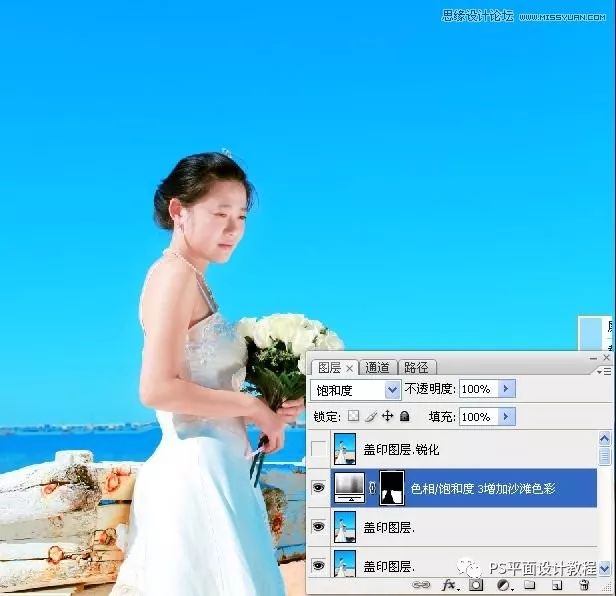616x596 pixels.
Task: Close the Layers panel window
Action: click(606, 358)
